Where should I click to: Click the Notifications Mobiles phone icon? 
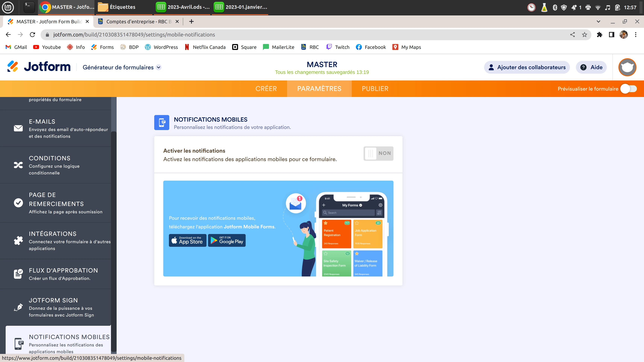pos(19,344)
